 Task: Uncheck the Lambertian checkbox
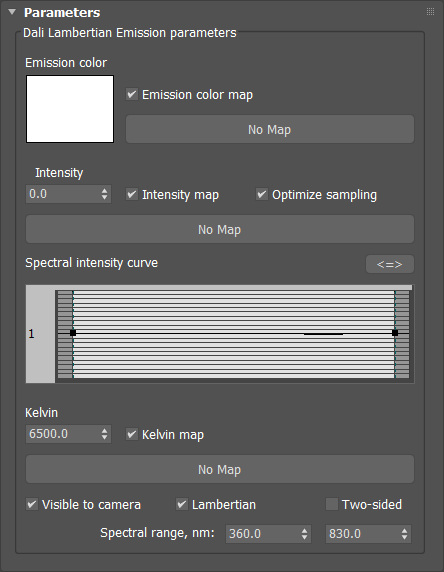pos(182,505)
